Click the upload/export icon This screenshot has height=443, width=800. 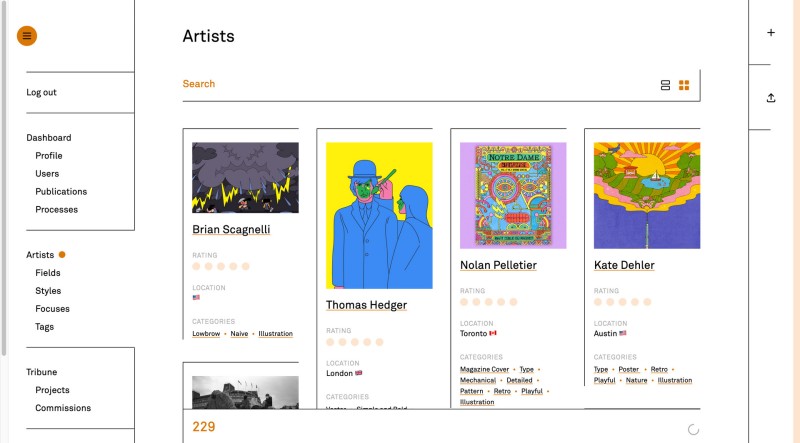[771, 98]
